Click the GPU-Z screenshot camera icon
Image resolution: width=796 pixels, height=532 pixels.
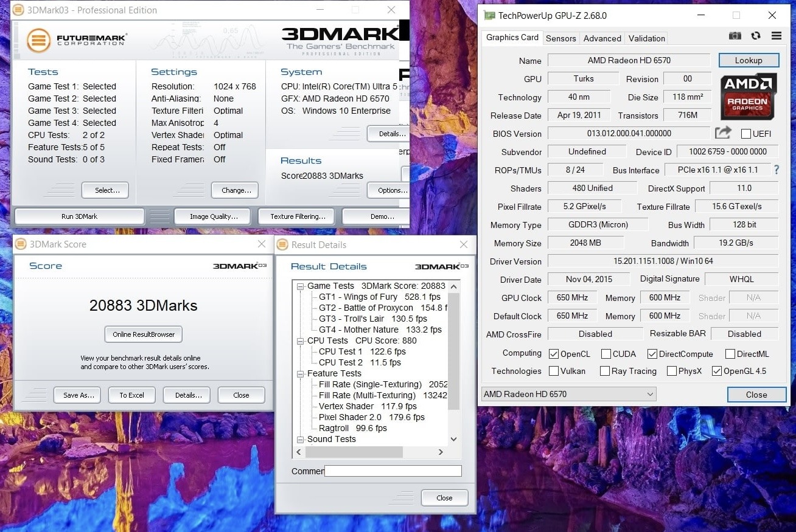(735, 36)
